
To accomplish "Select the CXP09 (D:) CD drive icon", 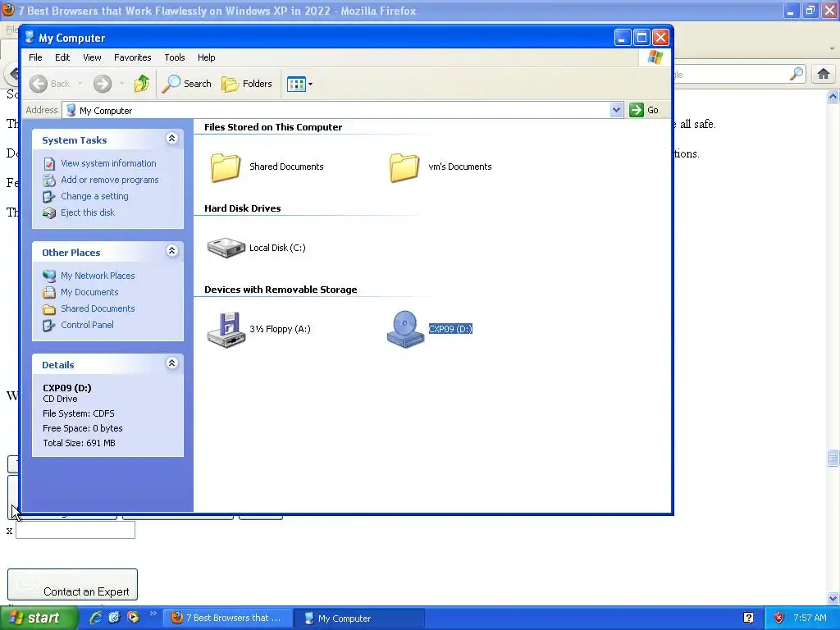I will pos(405,330).
